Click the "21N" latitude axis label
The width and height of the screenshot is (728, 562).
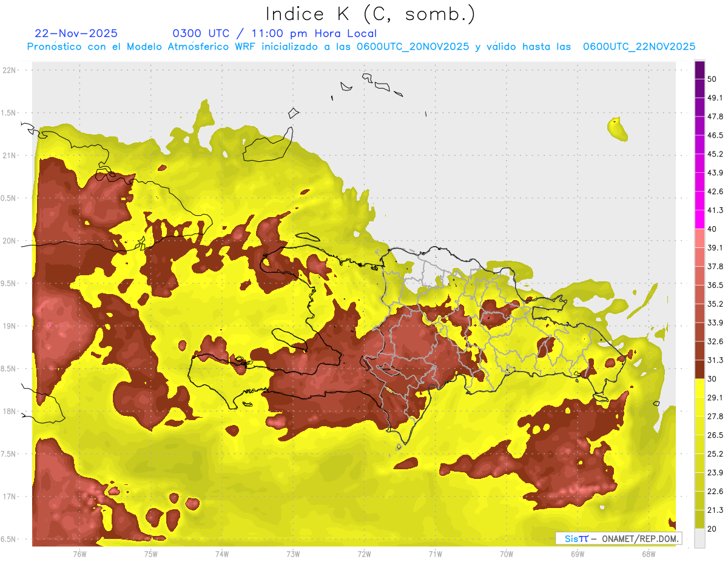tap(10, 155)
